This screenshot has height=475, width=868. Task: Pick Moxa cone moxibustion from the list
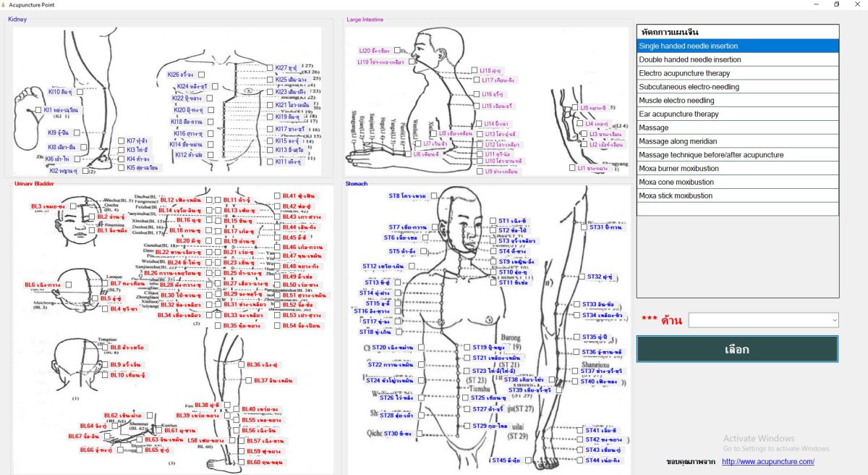click(x=738, y=182)
